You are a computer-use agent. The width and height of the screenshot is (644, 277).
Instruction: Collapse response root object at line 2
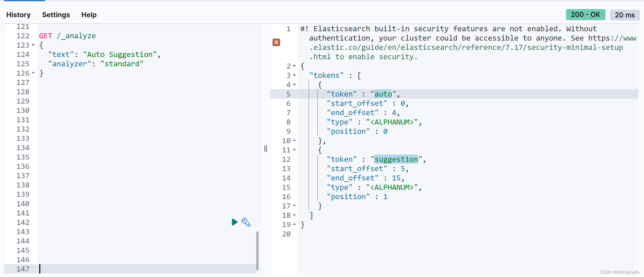(x=294, y=66)
